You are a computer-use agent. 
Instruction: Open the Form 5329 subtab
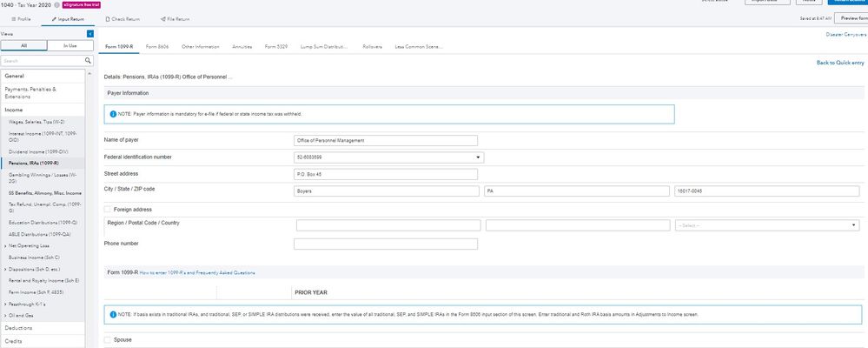point(275,47)
